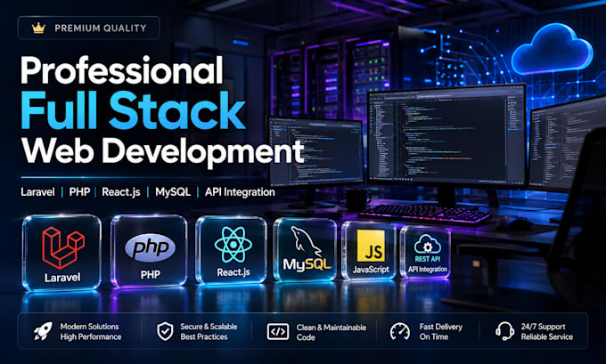This screenshot has height=364, width=606.
Task: Click the shield checkmark icon
Action: pos(165,331)
